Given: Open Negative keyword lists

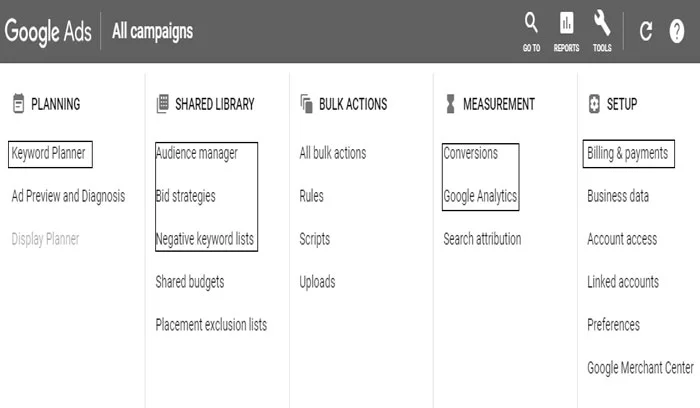Looking at the screenshot, I should coord(204,239).
